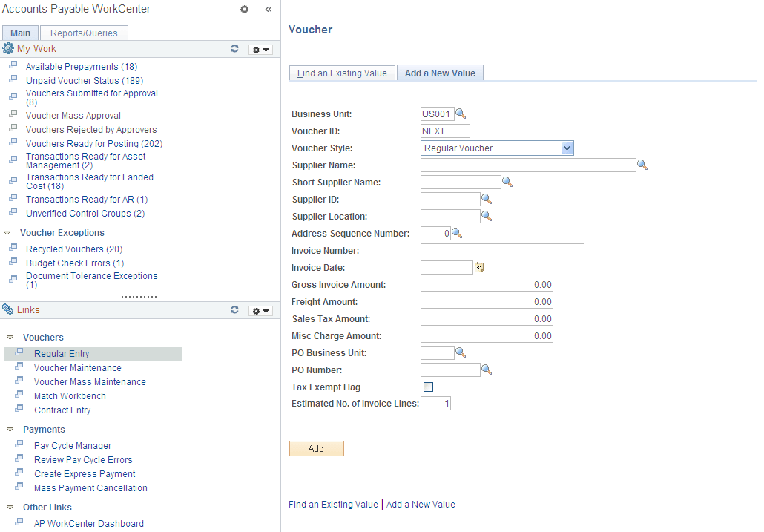This screenshot has height=532, width=764.
Task: Click inside the Invoice Number field
Action: click(501, 250)
